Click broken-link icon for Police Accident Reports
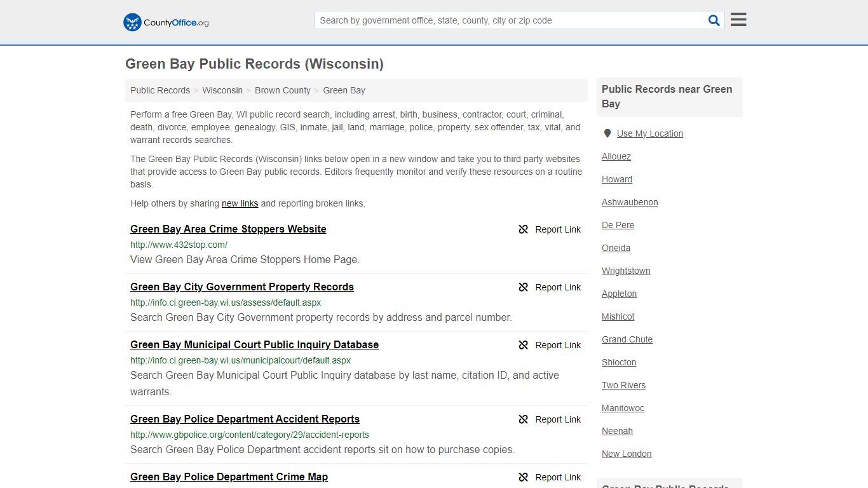This screenshot has height=488, width=868. pos(524,419)
